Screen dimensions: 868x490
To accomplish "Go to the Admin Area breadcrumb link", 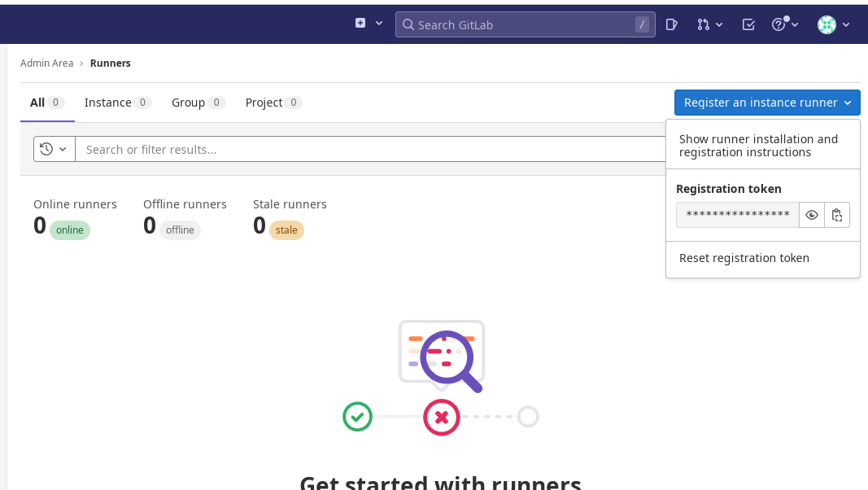I will coord(46,63).
